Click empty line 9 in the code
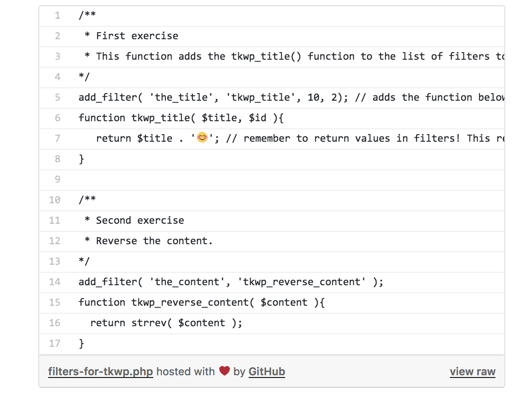 tap(272, 180)
